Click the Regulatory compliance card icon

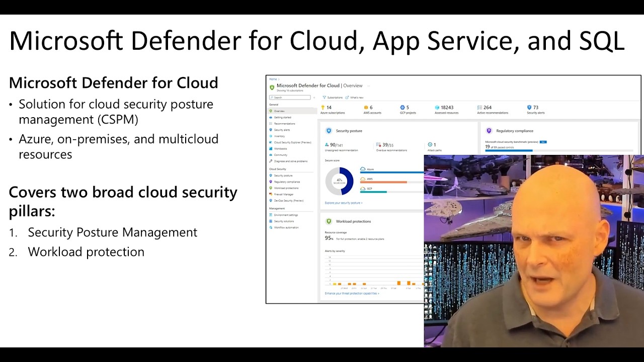489,131
